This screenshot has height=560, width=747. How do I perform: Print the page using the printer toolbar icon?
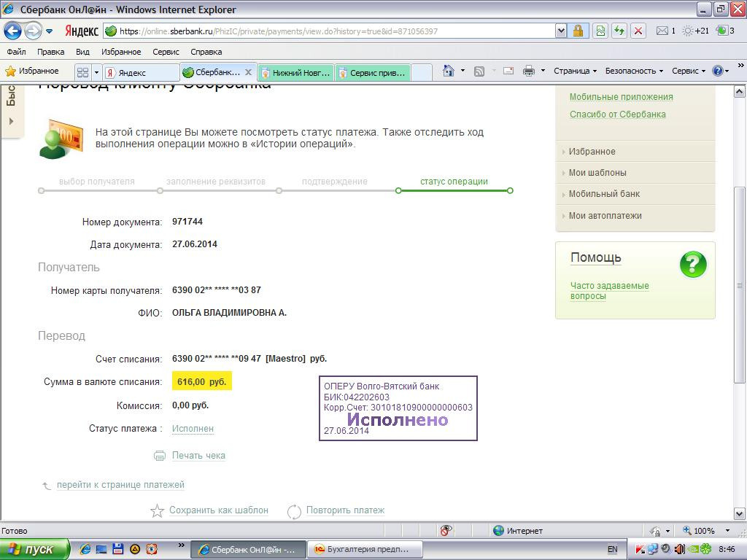(x=528, y=71)
